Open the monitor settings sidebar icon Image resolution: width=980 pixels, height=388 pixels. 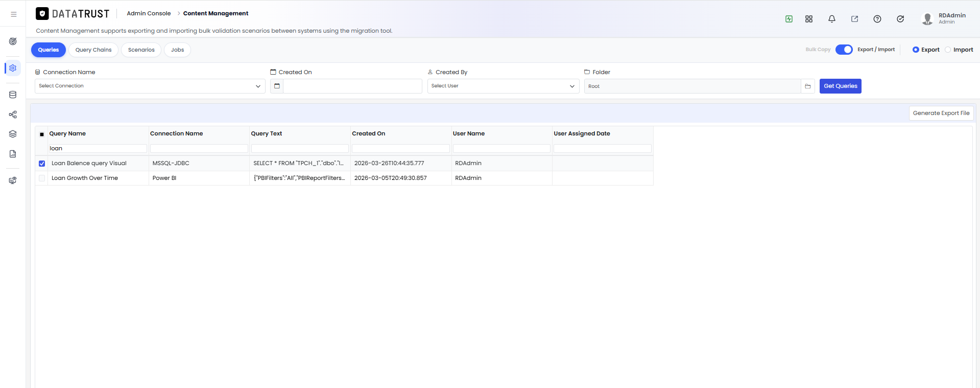(x=13, y=180)
